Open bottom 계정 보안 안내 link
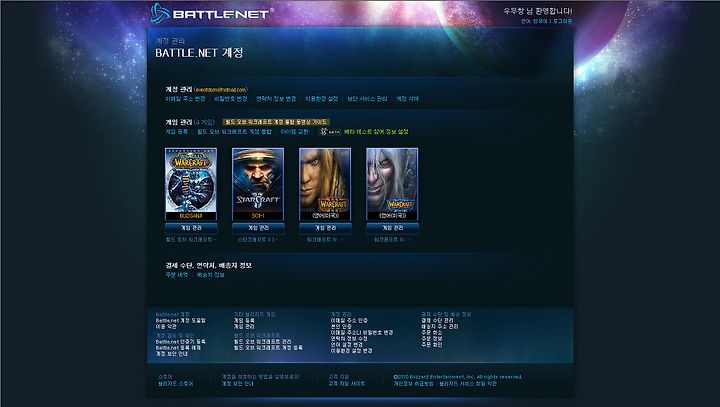The width and height of the screenshot is (720, 407). 237,384
